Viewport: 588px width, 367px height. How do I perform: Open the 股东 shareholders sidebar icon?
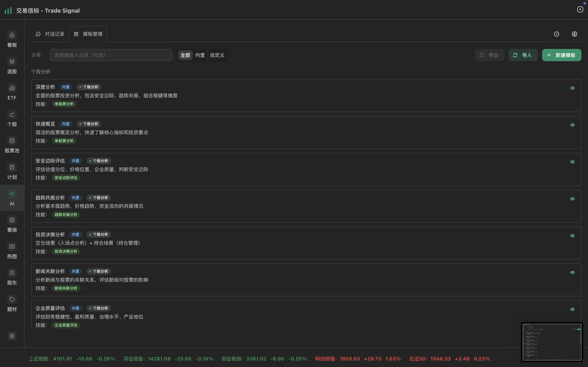pyautogui.click(x=12, y=273)
